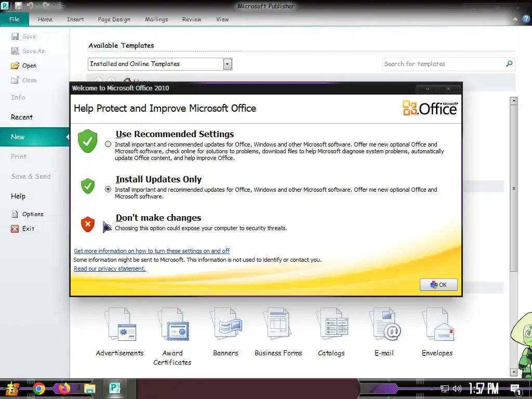The image size is (532, 399).
Task: Select the Install Updates Only radio button
Action: 108,189
